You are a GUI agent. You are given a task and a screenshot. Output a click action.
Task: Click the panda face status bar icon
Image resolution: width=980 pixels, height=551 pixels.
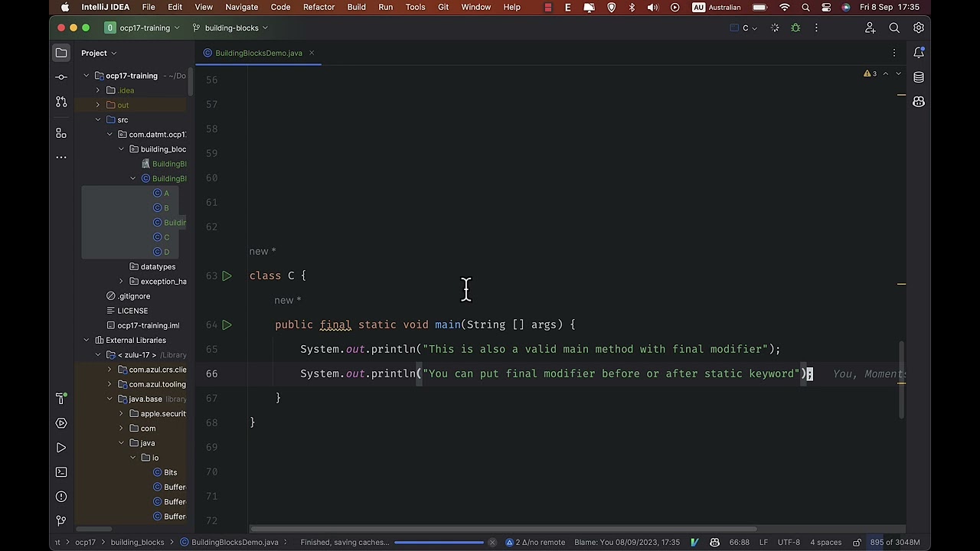point(714,543)
